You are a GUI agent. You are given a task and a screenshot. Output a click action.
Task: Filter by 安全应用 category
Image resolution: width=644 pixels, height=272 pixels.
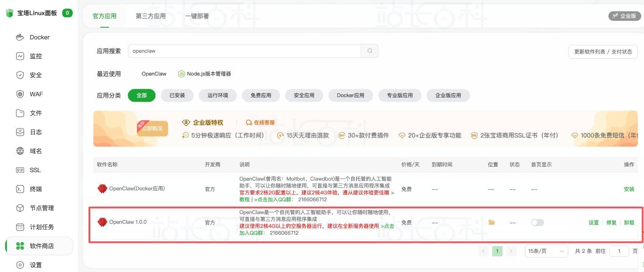[304, 95]
